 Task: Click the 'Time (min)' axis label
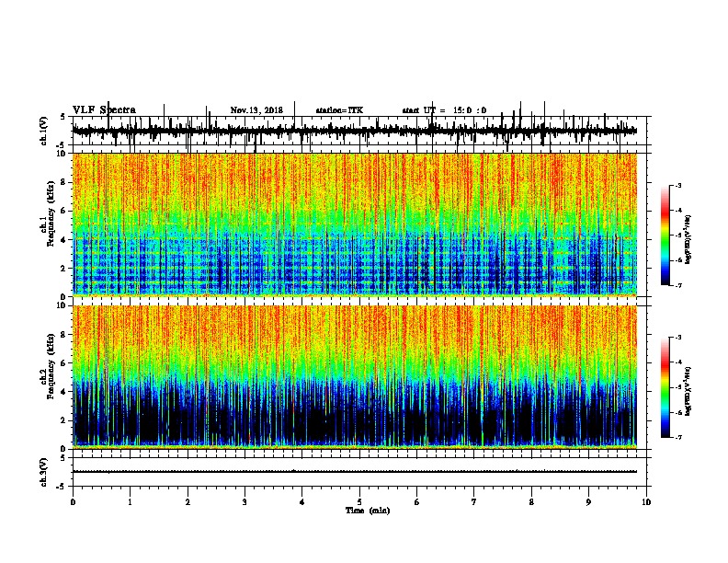(368, 511)
